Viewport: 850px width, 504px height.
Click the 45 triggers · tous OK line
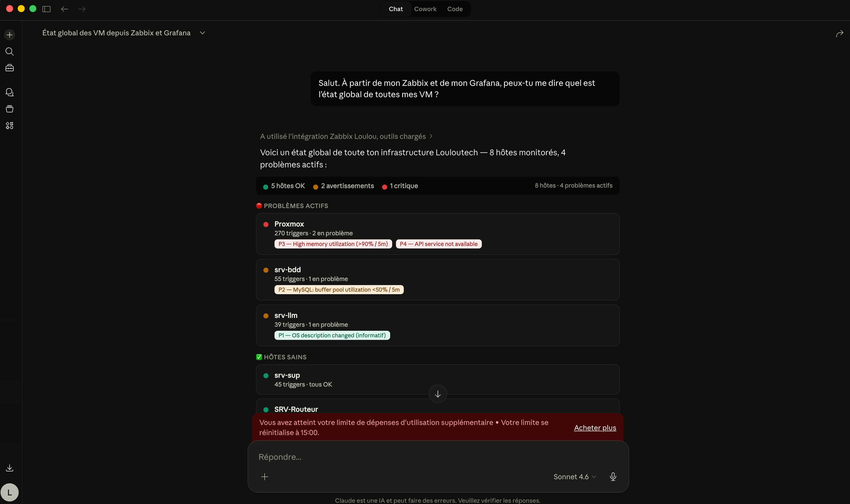(x=303, y=384)
